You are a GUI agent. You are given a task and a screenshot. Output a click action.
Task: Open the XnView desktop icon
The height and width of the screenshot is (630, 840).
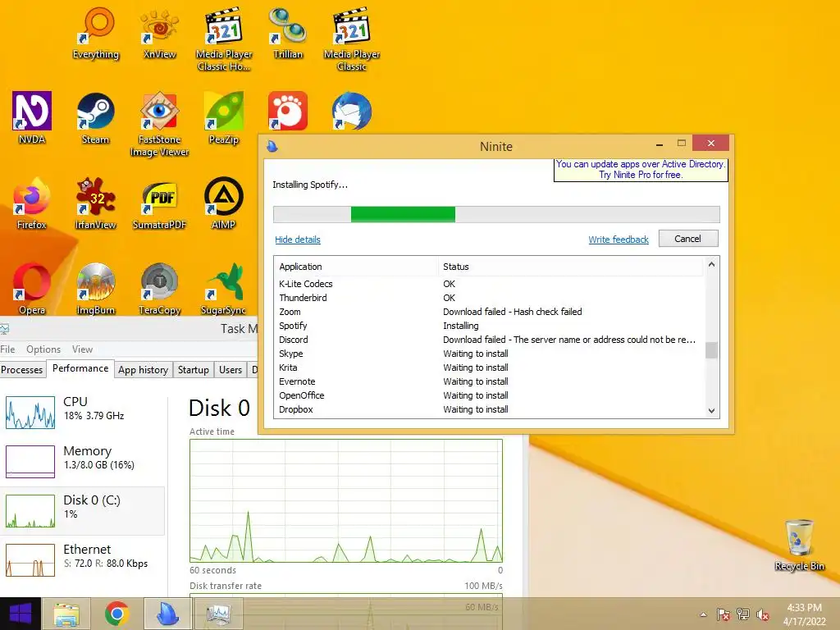point(159,34)
